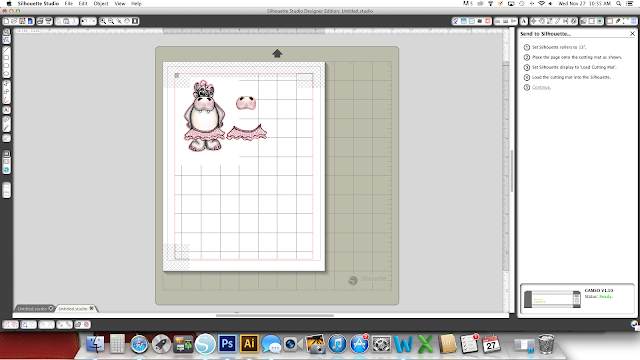Open Safari from the Dock
Screen dimensions: 640x360
point(139,344)
